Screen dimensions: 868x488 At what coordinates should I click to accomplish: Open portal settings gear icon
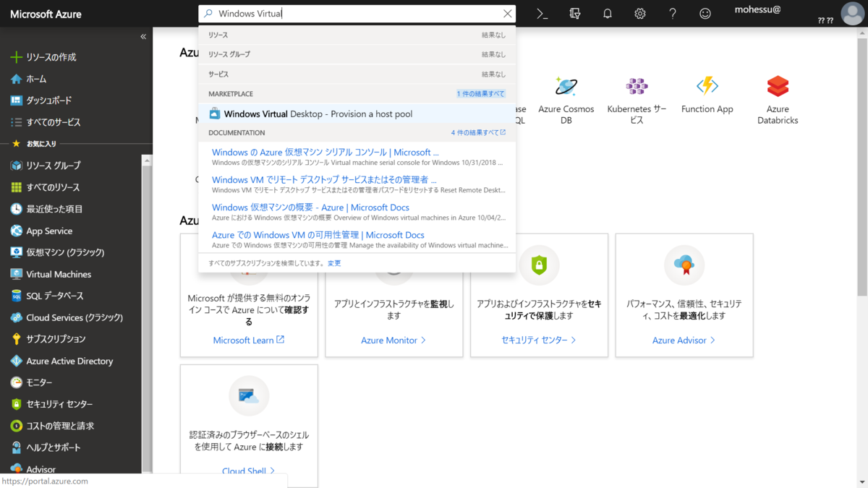[640, 14]
